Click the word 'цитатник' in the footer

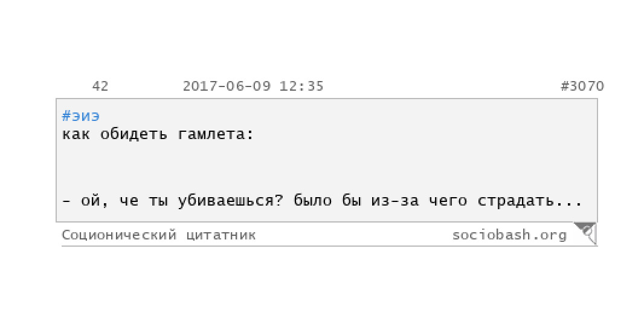[221, 235]
